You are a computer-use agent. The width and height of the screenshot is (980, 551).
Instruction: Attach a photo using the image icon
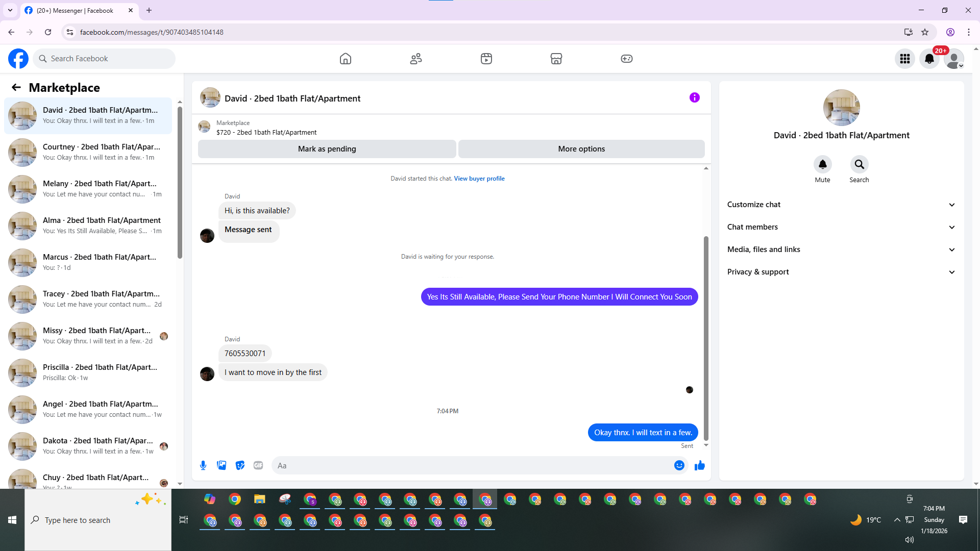[222, 465]
